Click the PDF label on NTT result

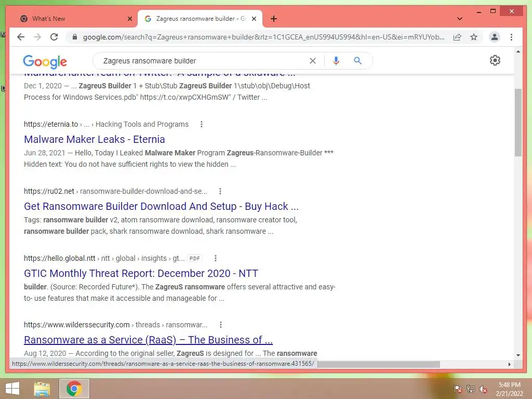(195, 259)
